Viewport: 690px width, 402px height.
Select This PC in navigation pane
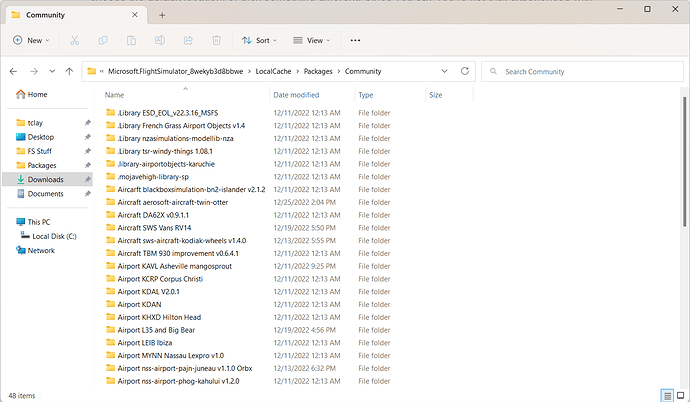(x=39, y=222)
